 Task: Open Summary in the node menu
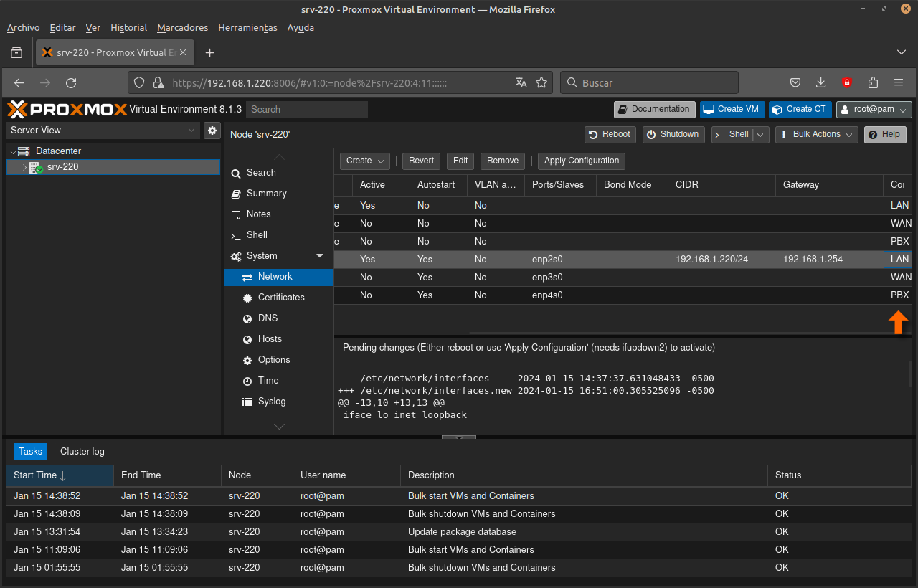pos(279,194)
